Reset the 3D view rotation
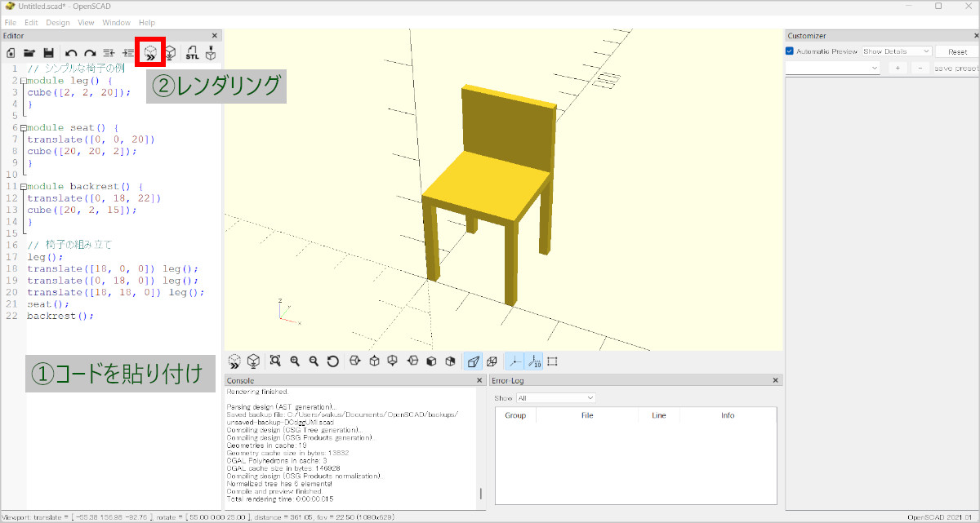980x523 pixels. click(333, 361)
